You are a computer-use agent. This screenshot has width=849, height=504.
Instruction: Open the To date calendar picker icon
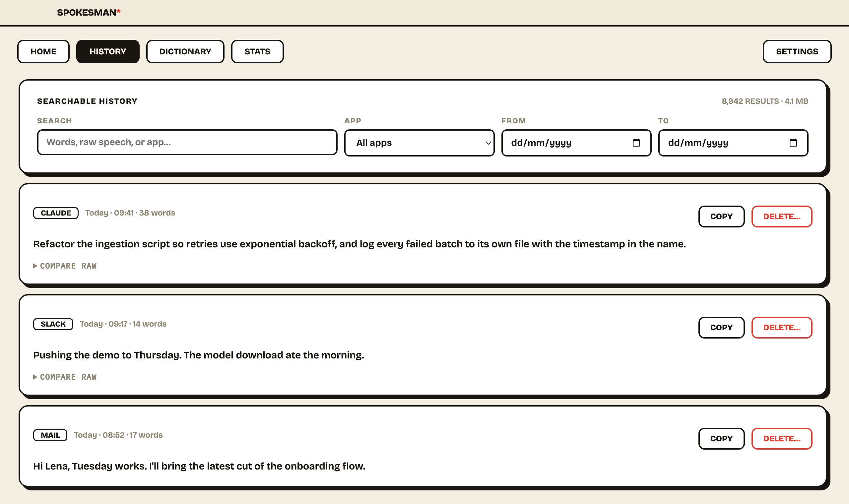[793, 143]
